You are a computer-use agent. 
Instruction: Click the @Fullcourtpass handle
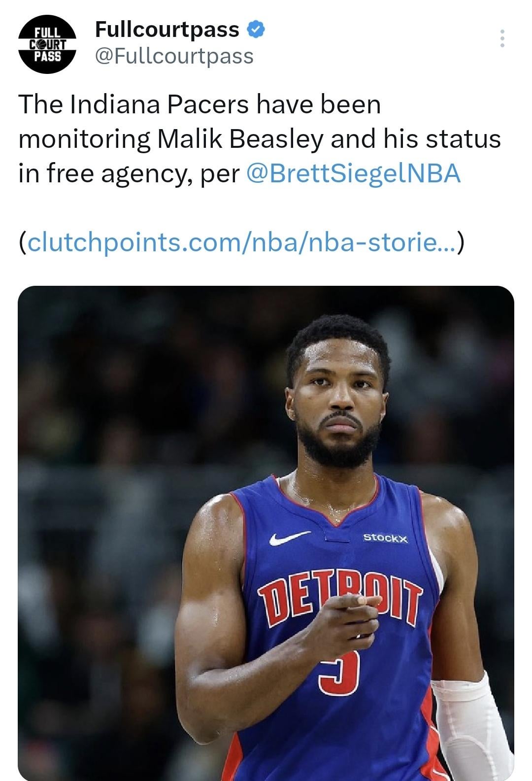174,56
